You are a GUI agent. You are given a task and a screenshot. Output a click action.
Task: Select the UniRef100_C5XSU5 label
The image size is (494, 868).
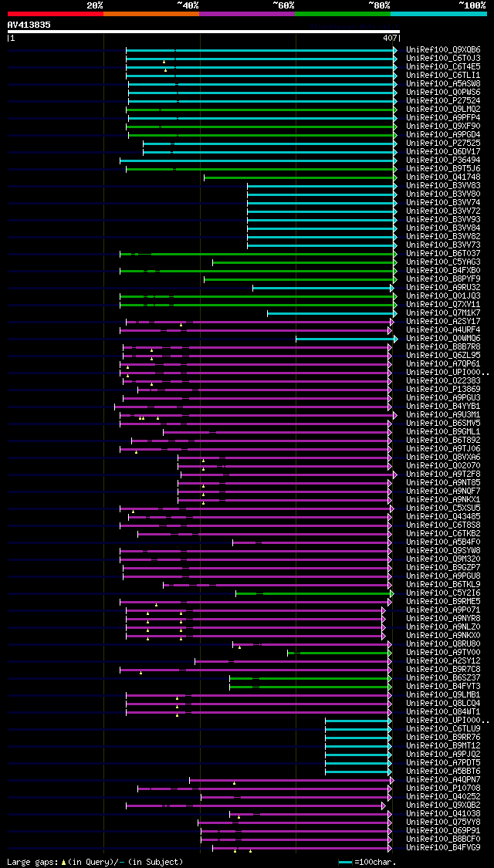(x=443, y=508)
